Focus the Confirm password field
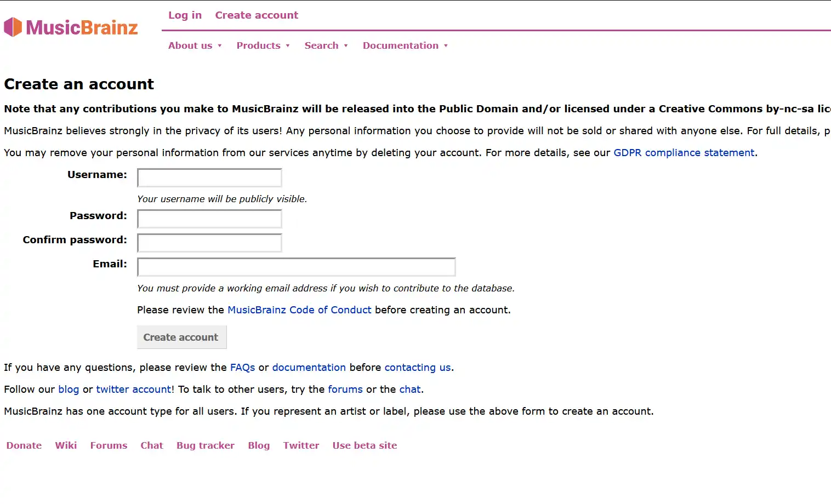 coord(209,243)
